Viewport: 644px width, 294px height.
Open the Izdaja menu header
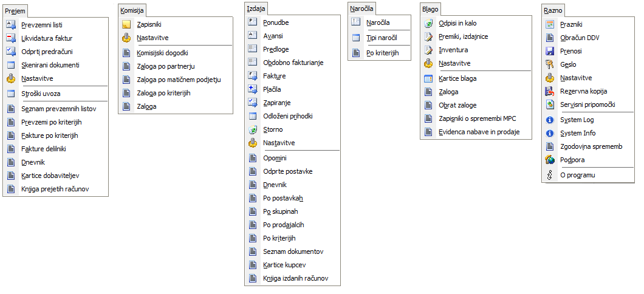[x=256, y=10]
